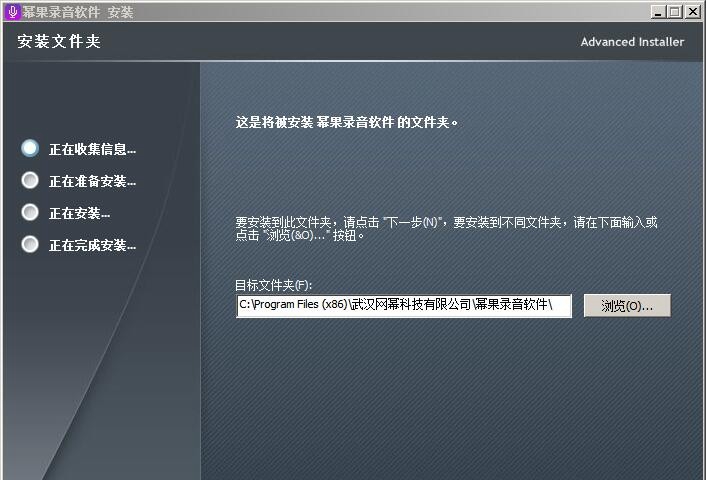706x480 pixels.
Task: Click the 幂果录音软件 安装 window title
Action: point(78,12)
